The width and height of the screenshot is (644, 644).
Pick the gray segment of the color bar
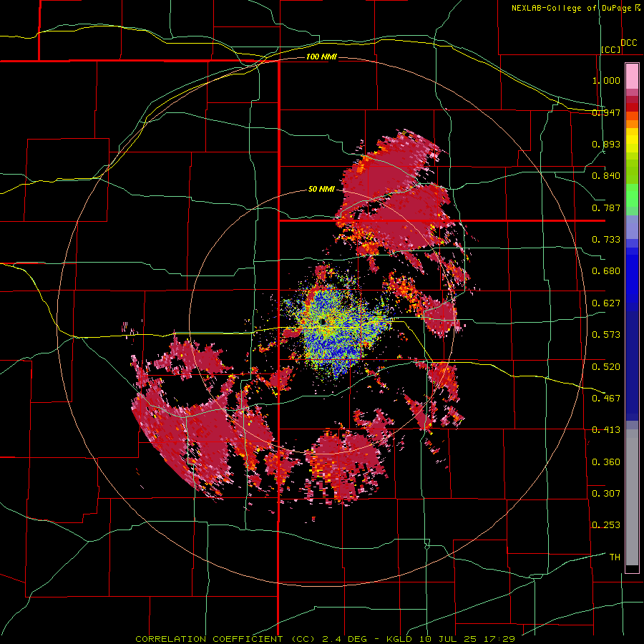[x=632, y=497]
